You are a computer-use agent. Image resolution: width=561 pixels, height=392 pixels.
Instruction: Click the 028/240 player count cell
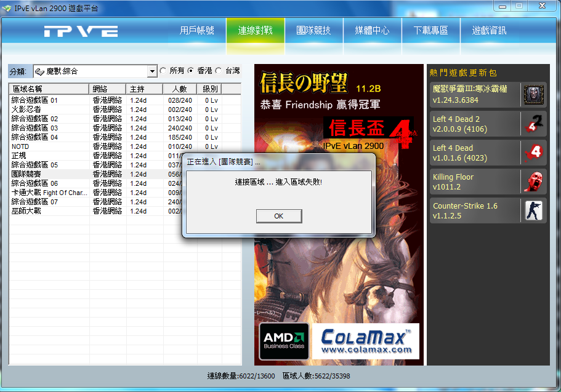point(180,100)
